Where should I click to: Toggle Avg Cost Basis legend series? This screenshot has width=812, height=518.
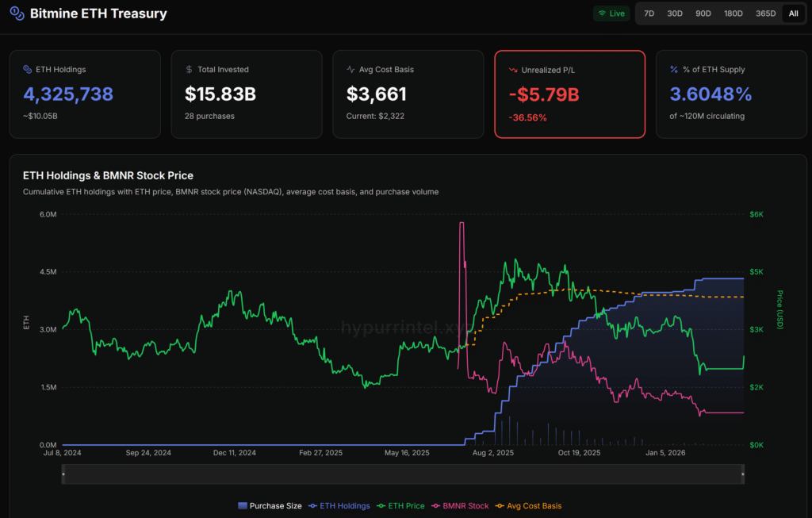click(x=528, y=505)
